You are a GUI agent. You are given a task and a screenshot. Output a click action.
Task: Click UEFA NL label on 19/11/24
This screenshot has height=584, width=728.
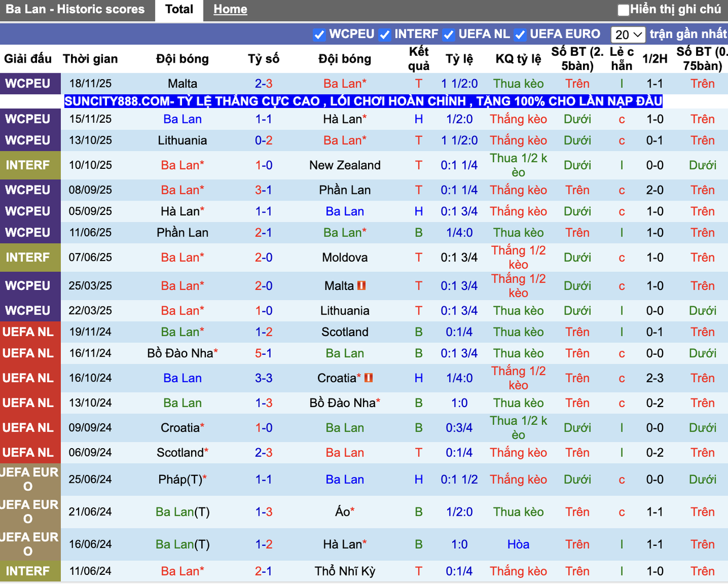(28, 332)
